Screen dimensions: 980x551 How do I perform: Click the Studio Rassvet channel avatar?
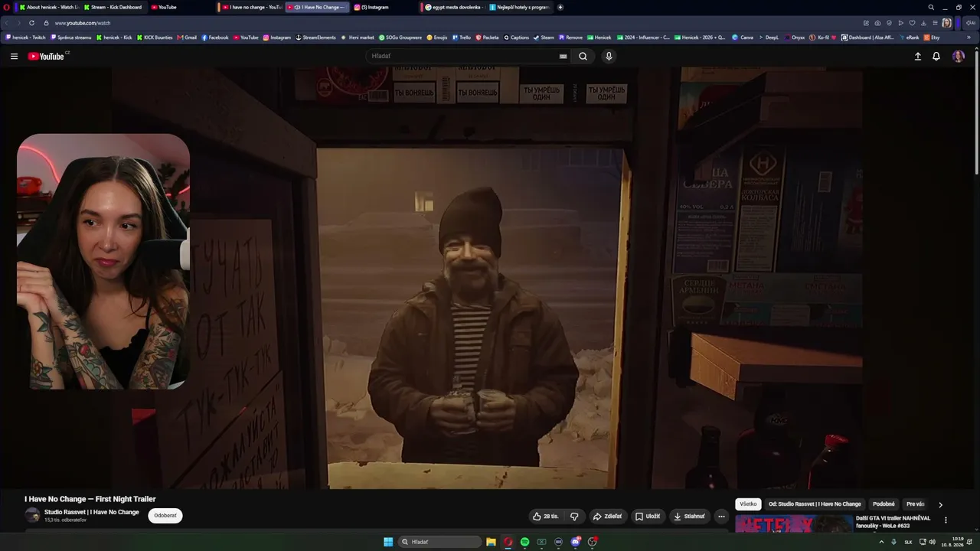coord(32,515)
